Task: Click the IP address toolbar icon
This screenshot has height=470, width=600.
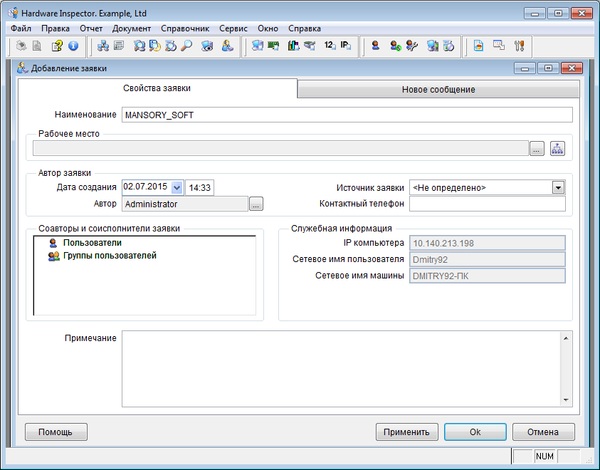Action: click(345, 46)
